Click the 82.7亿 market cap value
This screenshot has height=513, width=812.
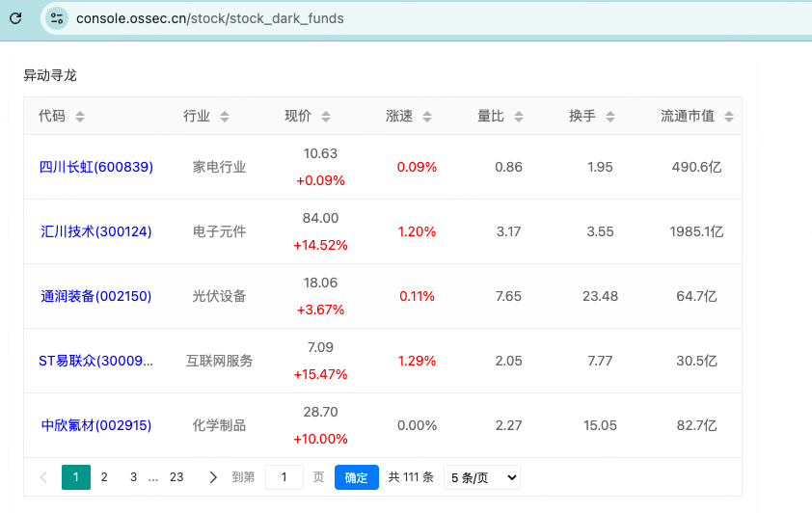(696, 425)
